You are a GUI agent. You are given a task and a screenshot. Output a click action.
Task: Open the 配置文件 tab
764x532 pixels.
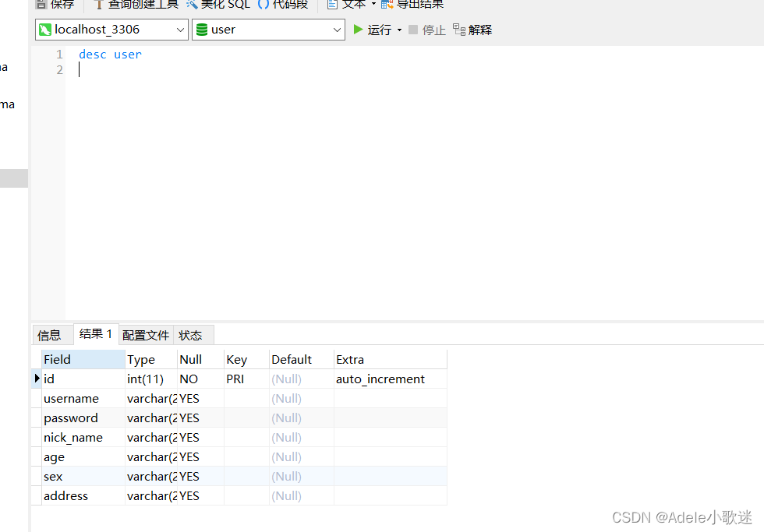[x=145, y=334]
